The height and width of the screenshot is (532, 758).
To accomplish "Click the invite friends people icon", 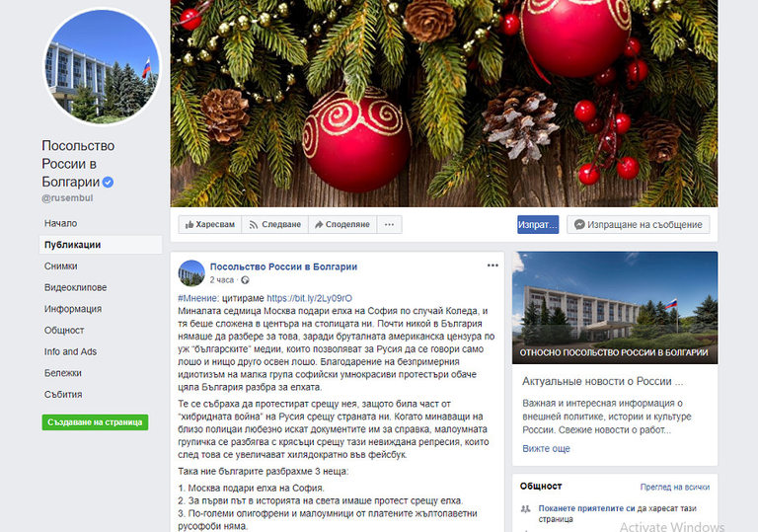I will [525, 508].
